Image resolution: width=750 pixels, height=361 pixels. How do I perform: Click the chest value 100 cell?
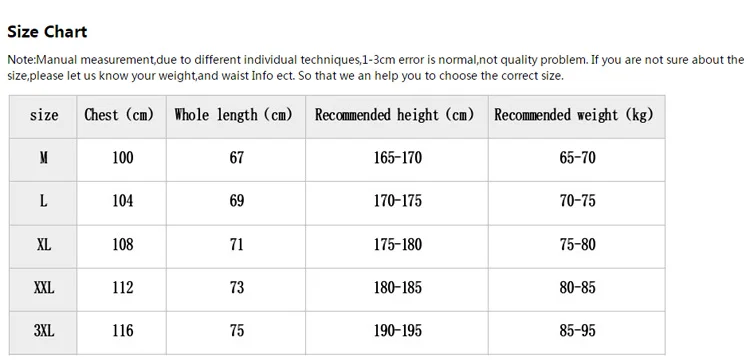pos(121,160)
